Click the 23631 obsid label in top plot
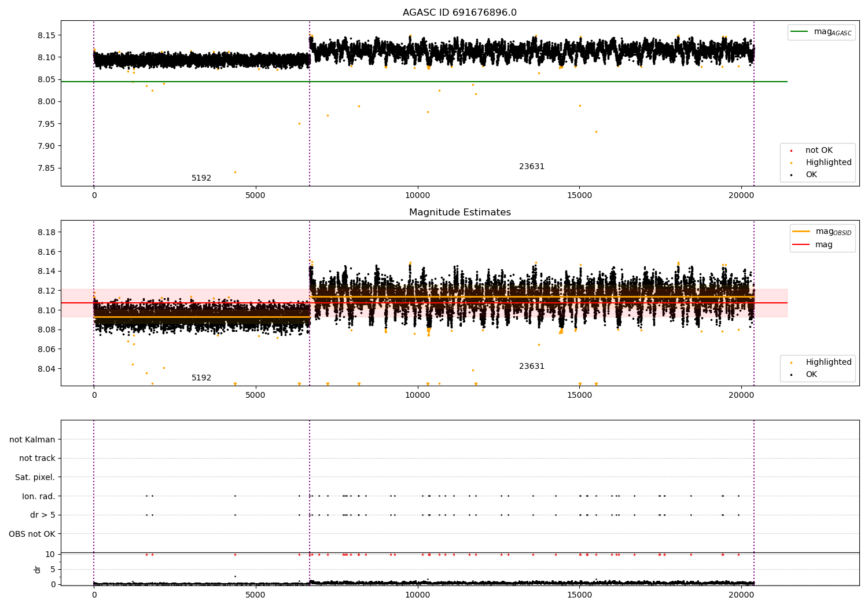 [x=532, y=167]
